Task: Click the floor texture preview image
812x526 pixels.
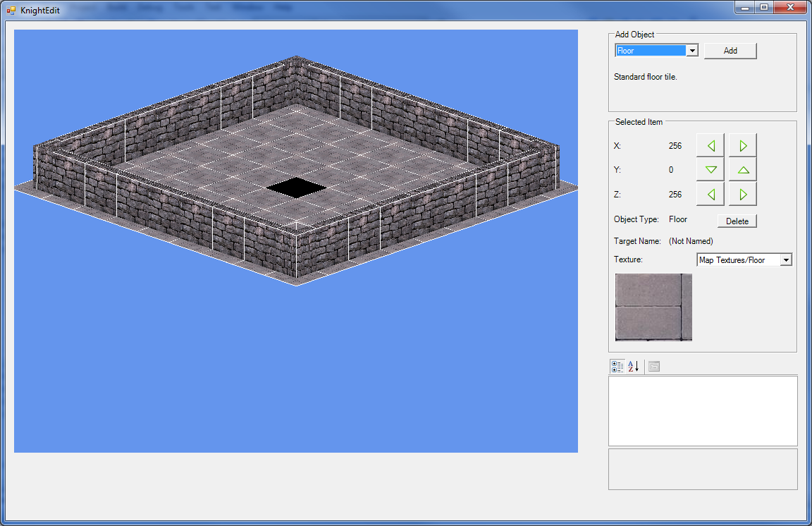Action: tap(653, 310)
